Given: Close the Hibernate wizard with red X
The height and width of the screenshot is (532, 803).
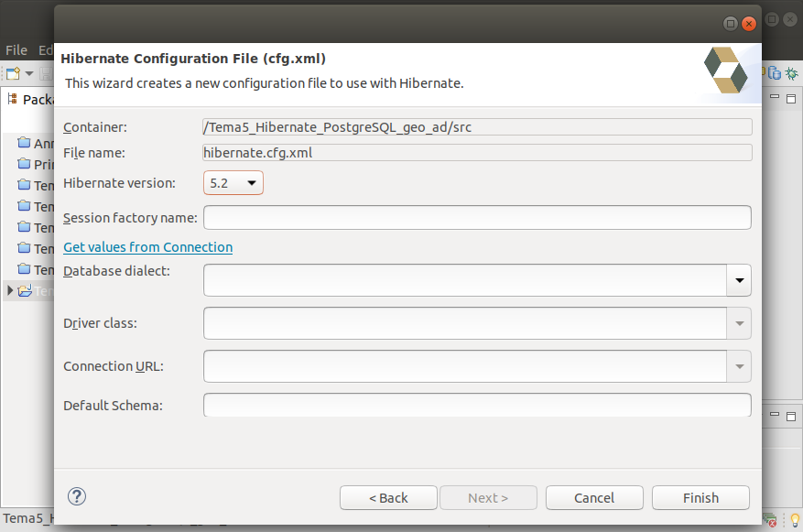Looking at the screenshot, I should point(749,24).
